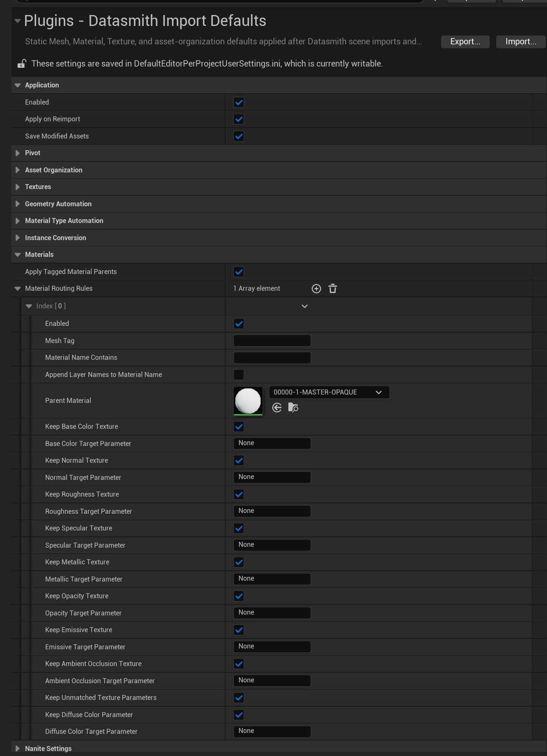Disable Apply Tagged Material Parents
Viewport: 547px width, 756px height.
pyautogui.click(x=239, y=272)
